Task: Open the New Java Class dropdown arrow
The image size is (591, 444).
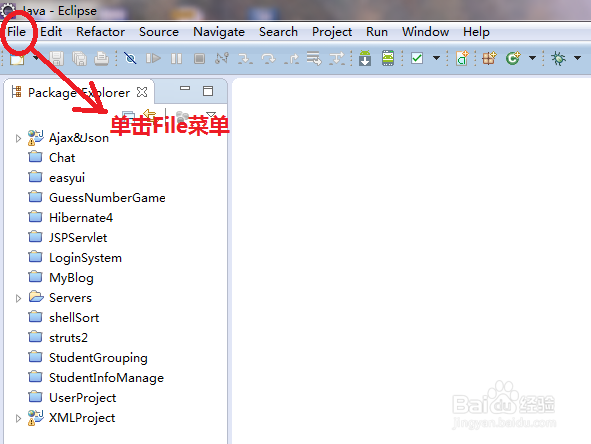Action: coord(532,58)
